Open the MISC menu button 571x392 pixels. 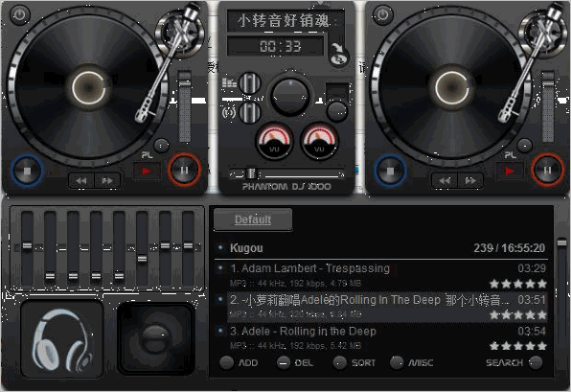(412, 362)
